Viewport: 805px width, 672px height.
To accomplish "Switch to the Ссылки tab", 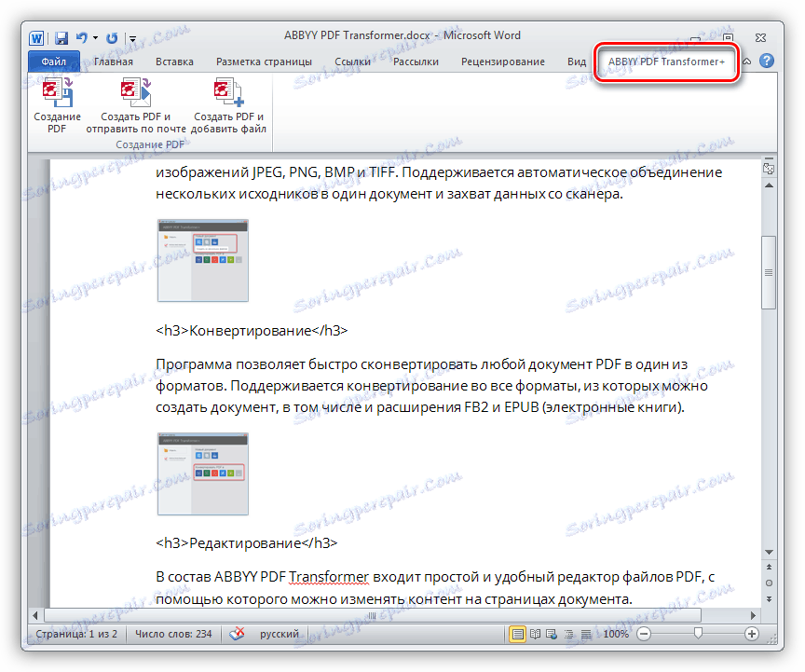I will (353, 62).
